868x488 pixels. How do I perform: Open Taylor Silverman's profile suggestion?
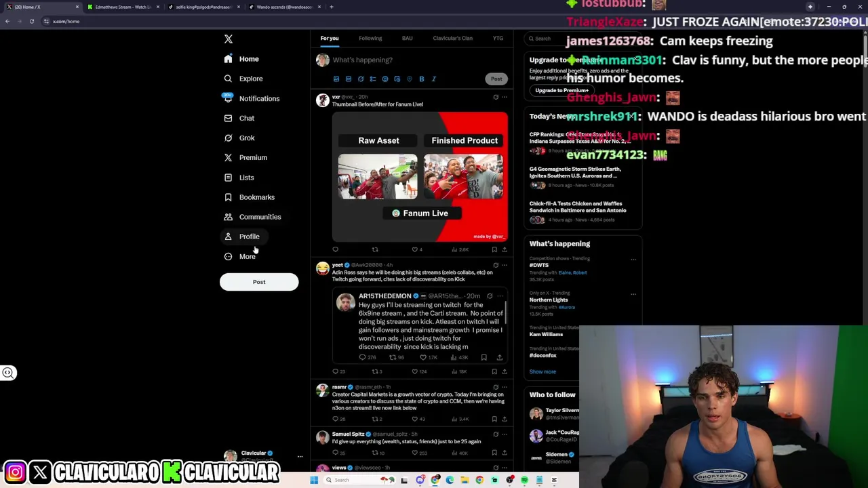[x=554, y=413]
